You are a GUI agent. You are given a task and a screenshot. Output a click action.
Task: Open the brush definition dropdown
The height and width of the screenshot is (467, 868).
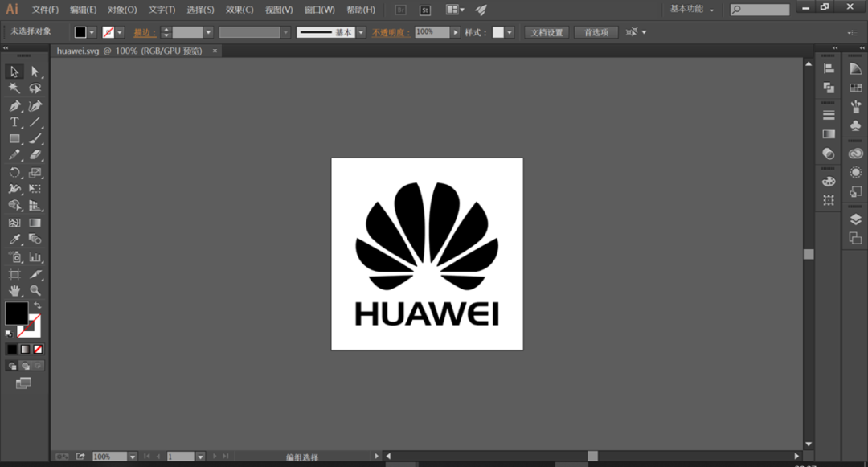[x=361, y=32]
